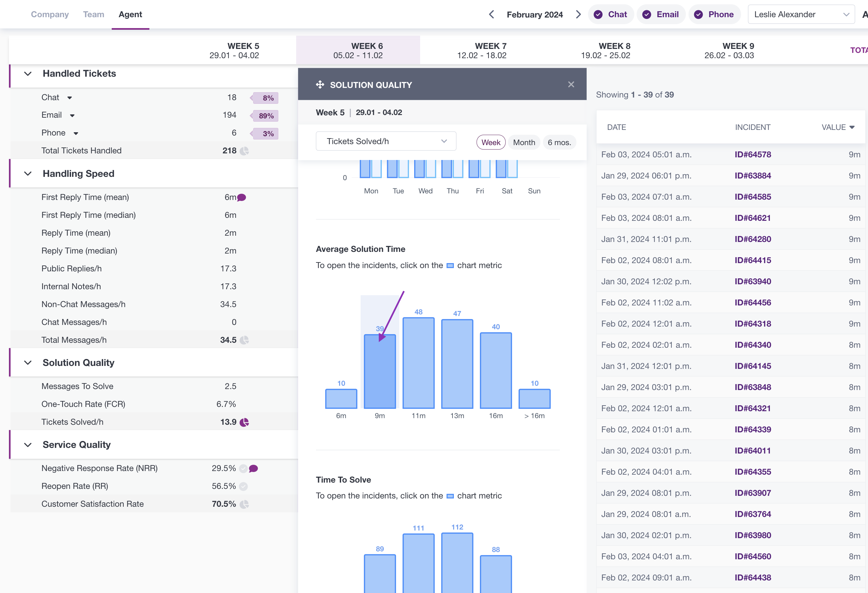Viewport: 868px width, 593px height.
Task: Select the Month range button
Action: tap(524, 142)
